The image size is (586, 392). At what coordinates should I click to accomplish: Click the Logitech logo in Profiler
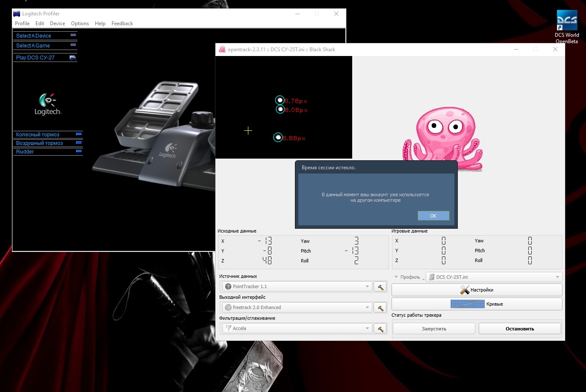48,104
